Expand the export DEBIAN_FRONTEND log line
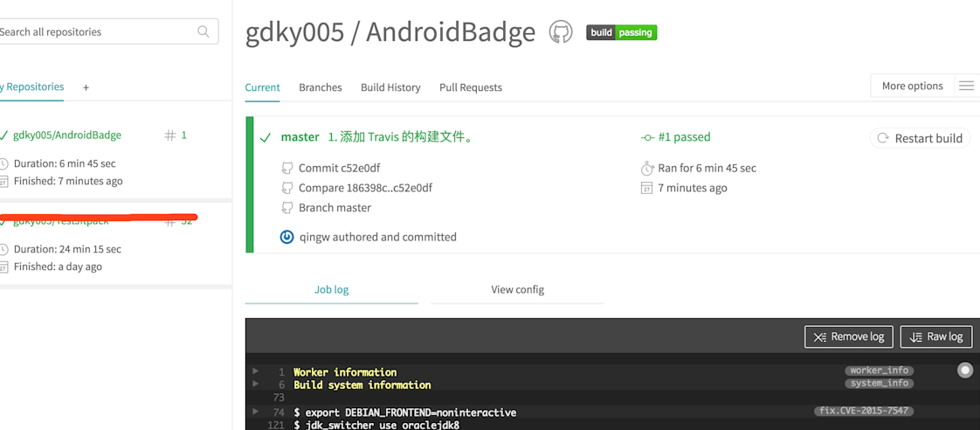980x430 pixels. 255,412
